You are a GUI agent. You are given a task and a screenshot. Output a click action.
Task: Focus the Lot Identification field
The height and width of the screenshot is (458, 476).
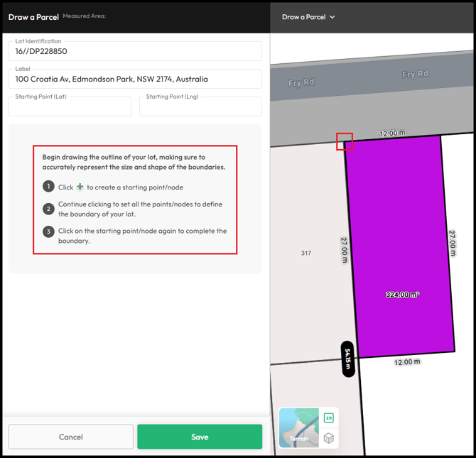(x=135, y=51)
